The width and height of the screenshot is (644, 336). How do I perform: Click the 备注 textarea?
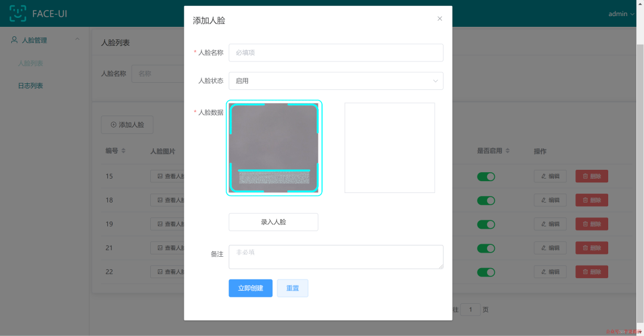[336, 257]
